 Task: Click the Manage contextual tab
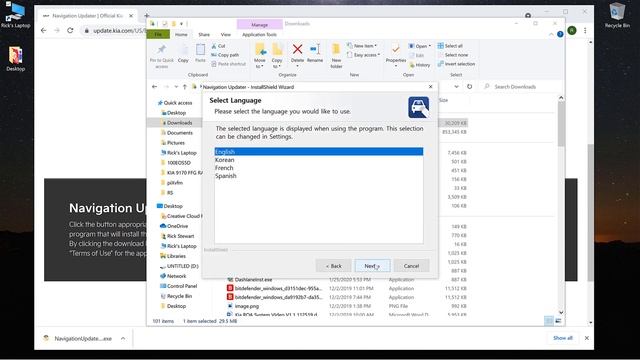pos(259,24)
